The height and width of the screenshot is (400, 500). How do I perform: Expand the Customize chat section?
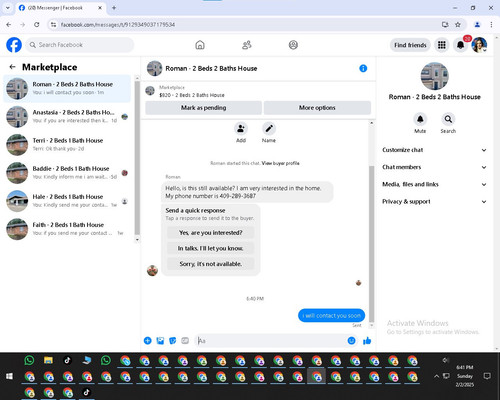pyautogui.click(x=434, y=150)
